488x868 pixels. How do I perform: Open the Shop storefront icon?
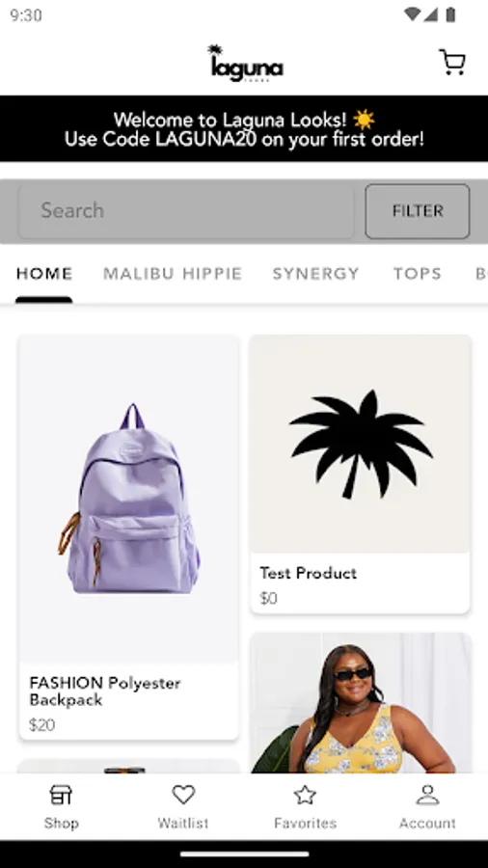(x=61, y=795)
